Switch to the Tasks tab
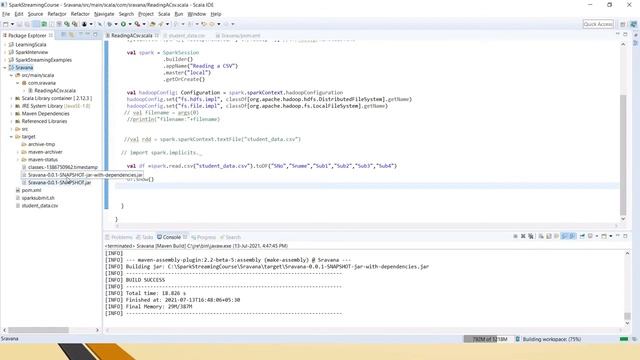The width and height of the screenshot is (640, 360). 144,237
